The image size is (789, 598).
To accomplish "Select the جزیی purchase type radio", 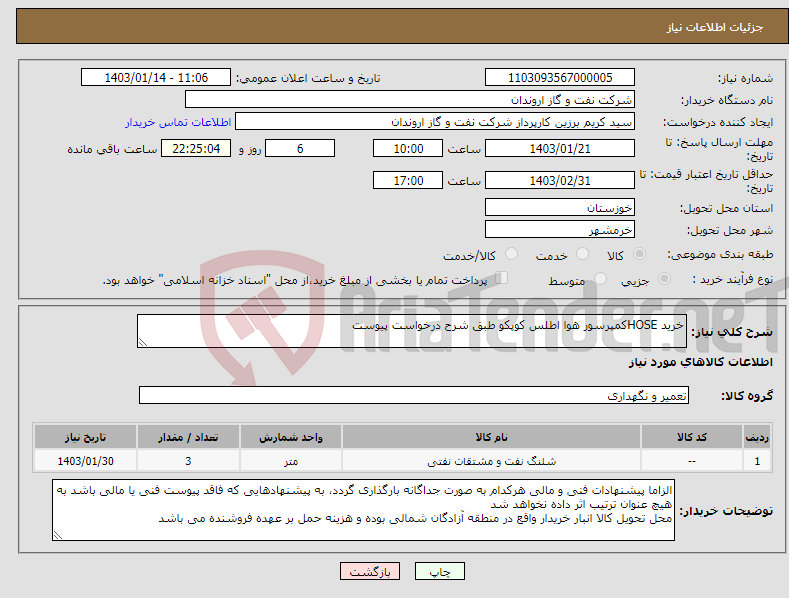I will point(664,278).
